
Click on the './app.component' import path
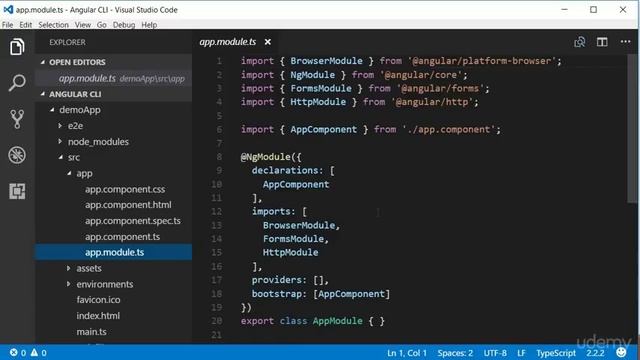click(x=448, y=129)
